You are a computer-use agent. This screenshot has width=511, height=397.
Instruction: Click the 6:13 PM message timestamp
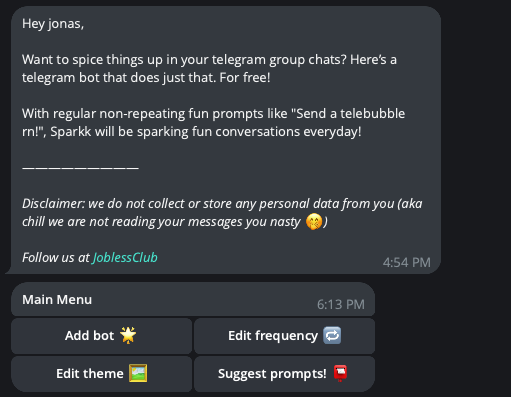341,304
